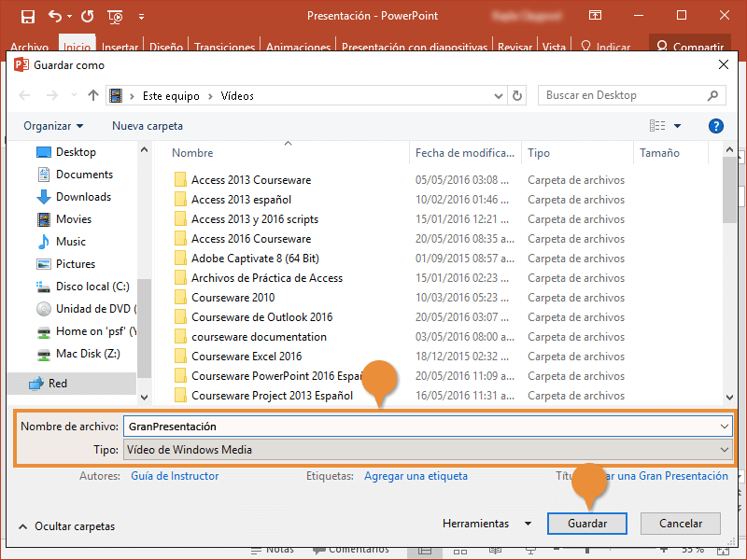Image resolution: width=747 pixels, height=560 pixels.
Task: Click the search magnifier icon
Action: (x=712, y=95)
